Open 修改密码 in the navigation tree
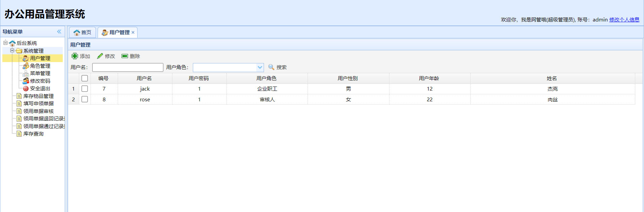Viewport: 644px width, 212px height. (40, 81)
